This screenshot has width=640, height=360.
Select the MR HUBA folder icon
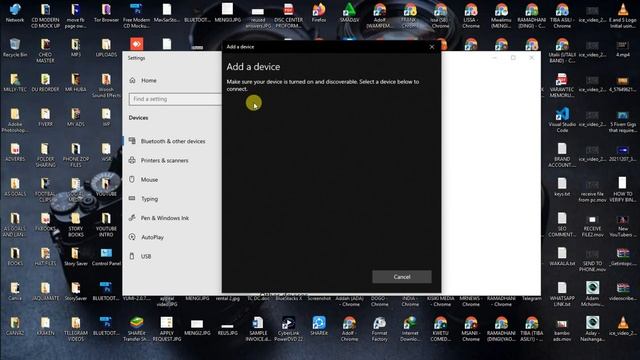76,82
